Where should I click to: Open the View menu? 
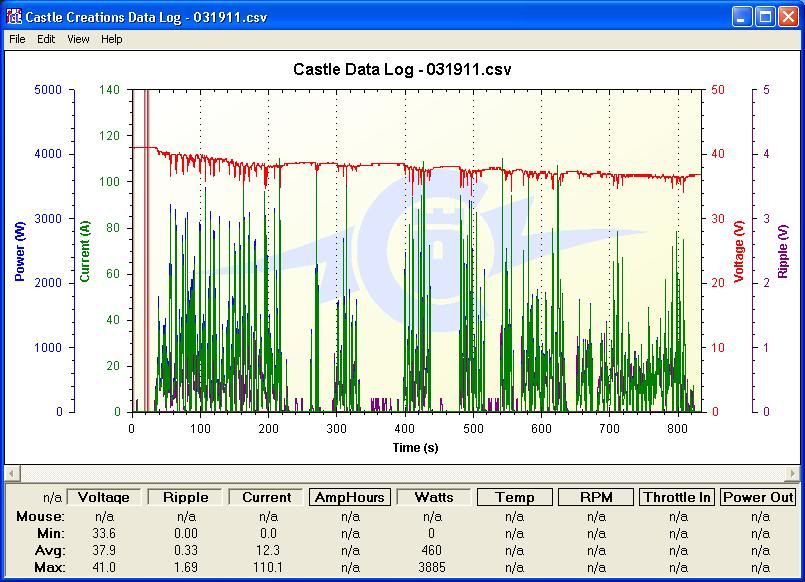click(78, 39)
